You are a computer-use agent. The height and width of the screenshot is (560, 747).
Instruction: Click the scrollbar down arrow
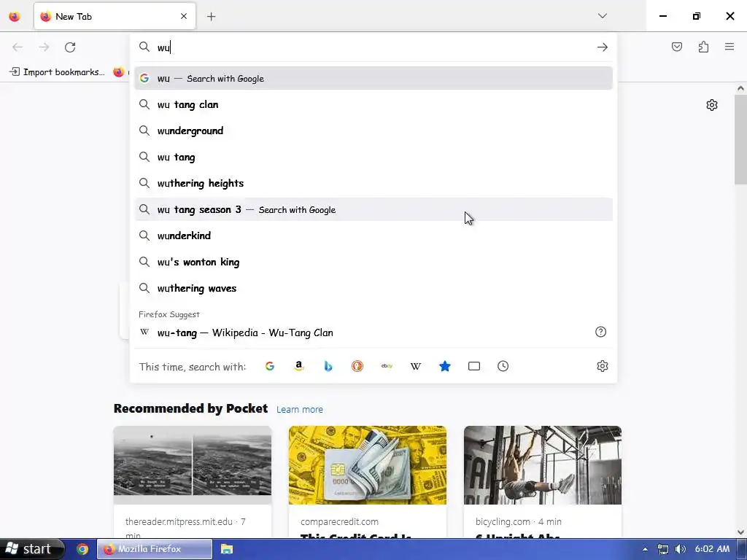pos(741,532)
